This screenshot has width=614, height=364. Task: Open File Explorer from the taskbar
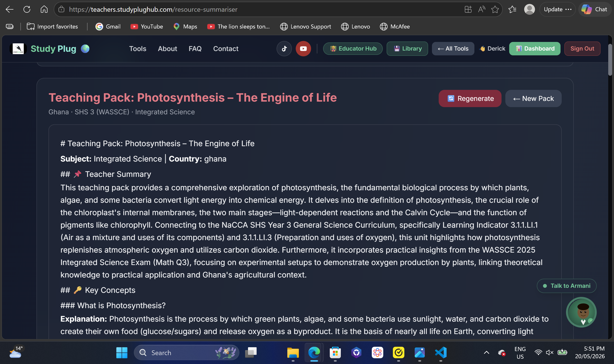tap(293, 353)
